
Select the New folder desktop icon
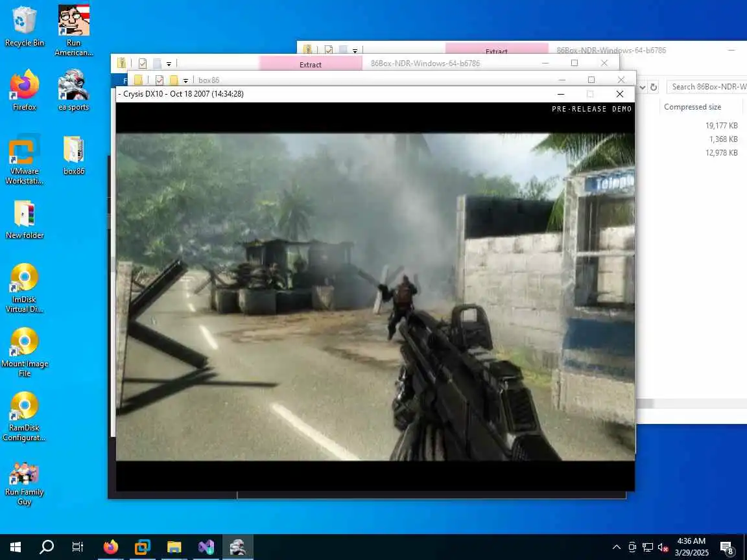pyautogui.click(x=24, y=219)
